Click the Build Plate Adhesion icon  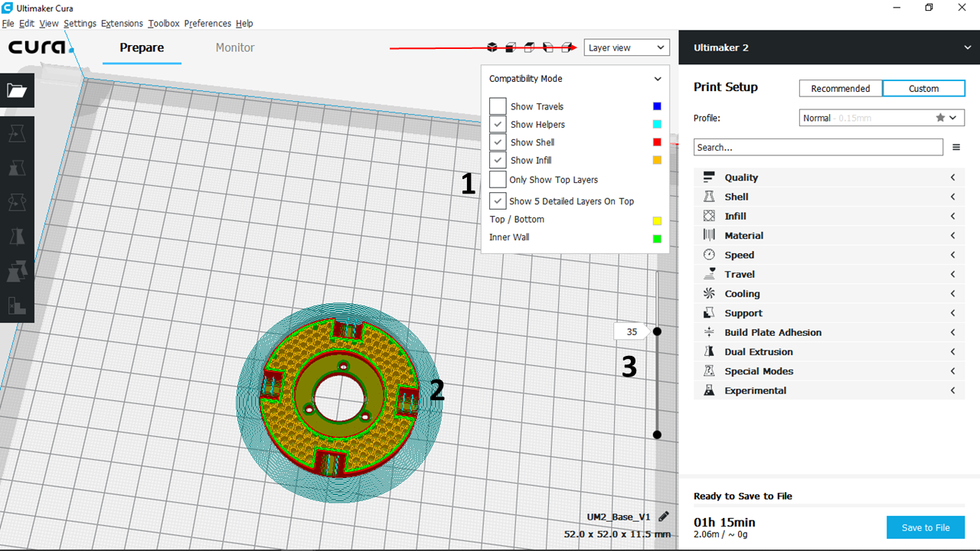(709, 332)
